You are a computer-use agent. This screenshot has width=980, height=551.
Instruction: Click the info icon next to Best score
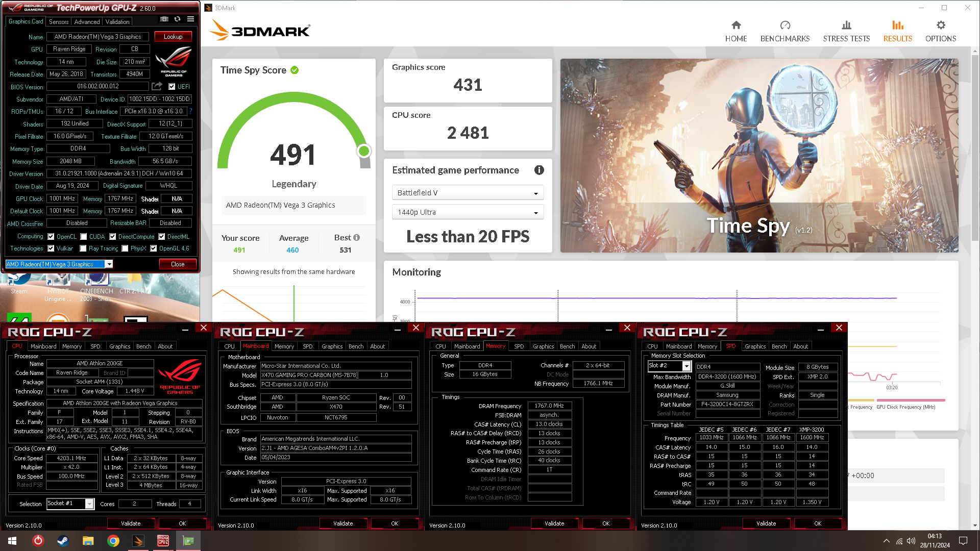tap(356, 238)
